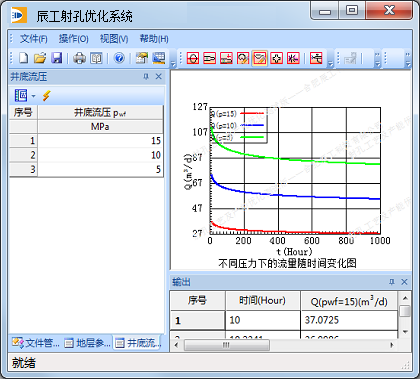Open print preview icon
The width and height of the screenshot is (420, 380).
pyautogui.click(x=96, y=58)
